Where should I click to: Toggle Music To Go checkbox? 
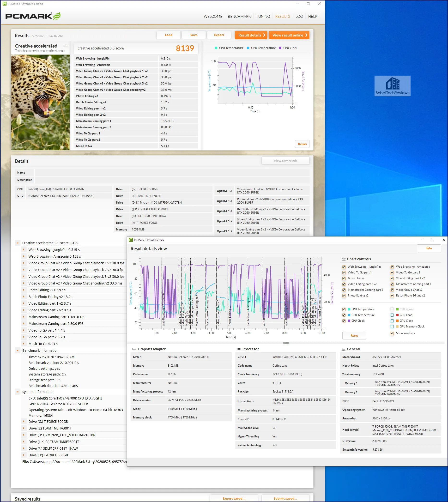click(344, 278)
